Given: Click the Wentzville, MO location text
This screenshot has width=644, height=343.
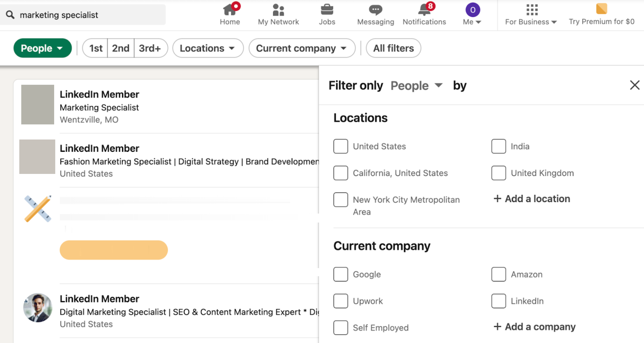Looking at the screenshot, I should click(x=89, y=120).
